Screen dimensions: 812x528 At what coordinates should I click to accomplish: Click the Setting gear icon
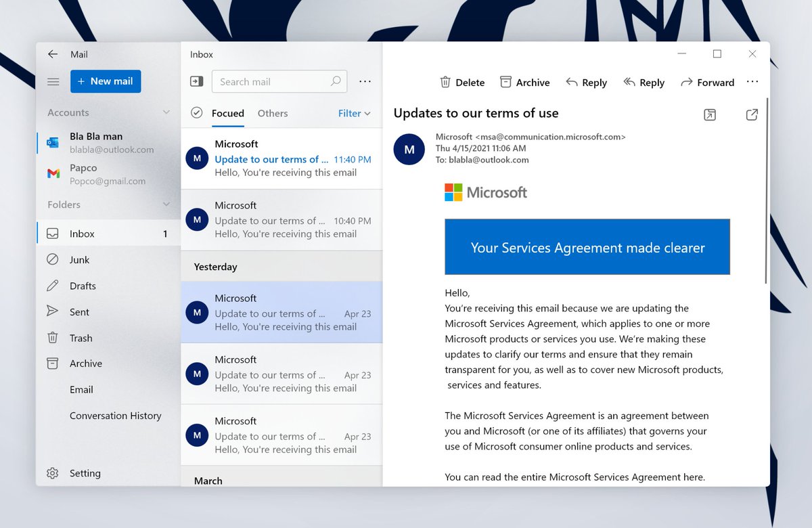53,473
